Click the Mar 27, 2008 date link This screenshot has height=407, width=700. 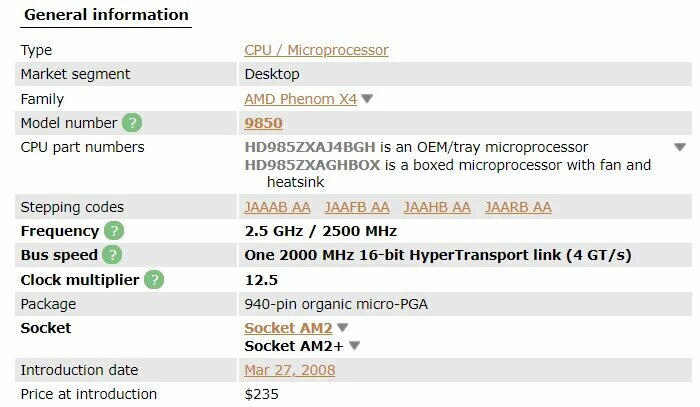point(290,370)
